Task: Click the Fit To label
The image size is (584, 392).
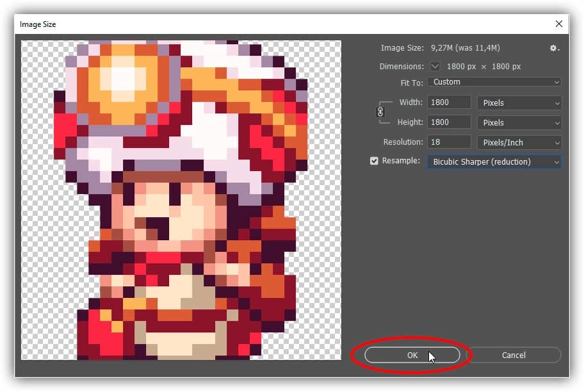Action: pos(412,83)
